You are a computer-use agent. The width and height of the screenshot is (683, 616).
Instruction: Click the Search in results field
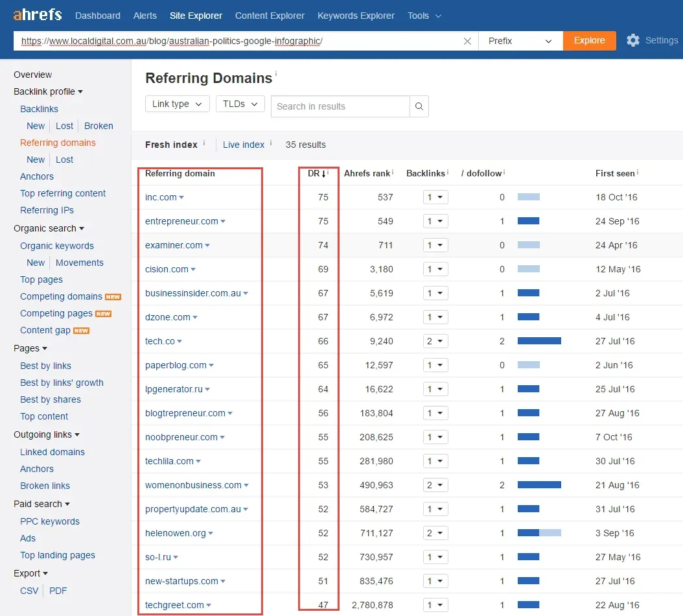(340, 106)
